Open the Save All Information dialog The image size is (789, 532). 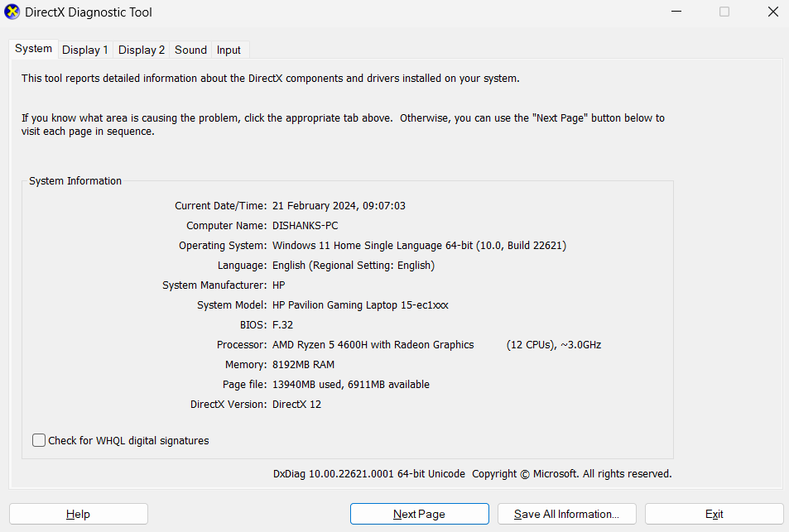click(566, 513)
